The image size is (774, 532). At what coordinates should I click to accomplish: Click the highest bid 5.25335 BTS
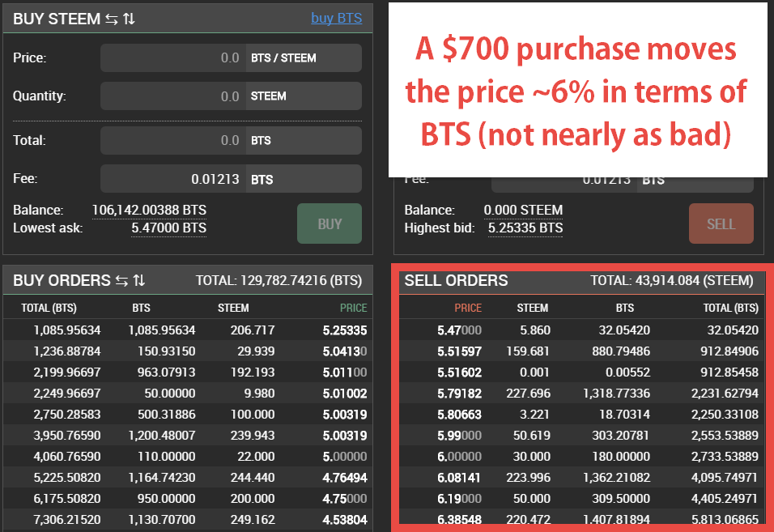(525, 228)
